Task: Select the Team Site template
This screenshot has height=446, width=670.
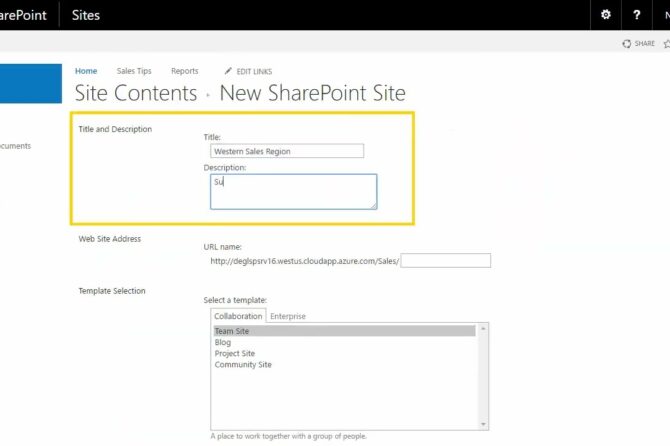Action: tap(232, 331)
